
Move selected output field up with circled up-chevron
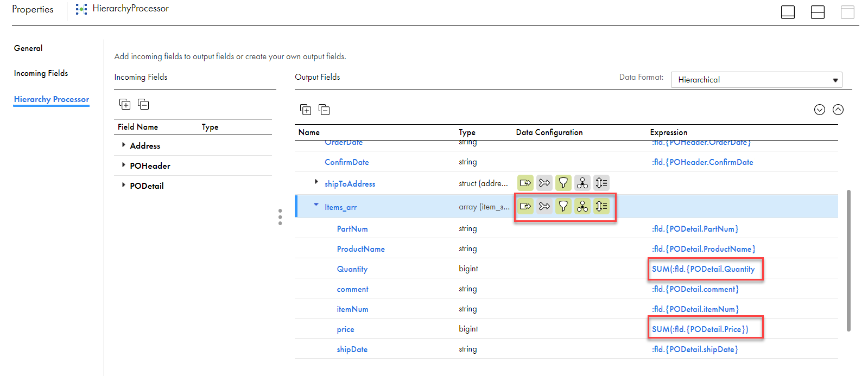(x=838, y=110)
